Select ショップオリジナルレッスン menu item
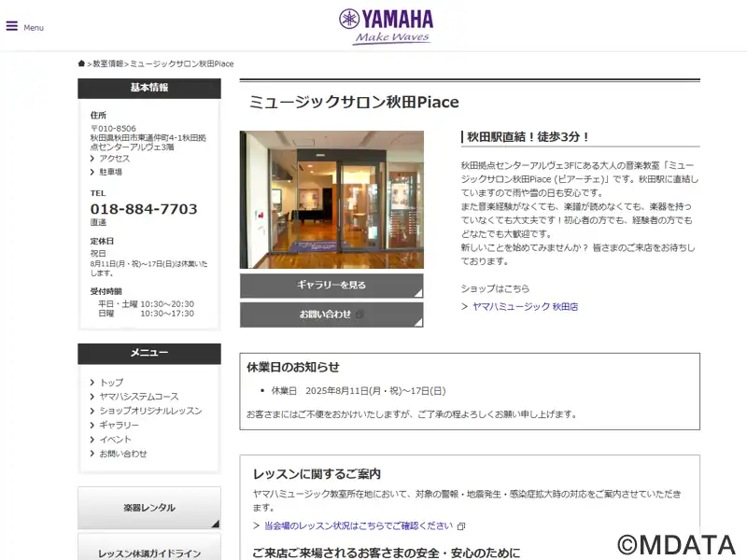 150,411
